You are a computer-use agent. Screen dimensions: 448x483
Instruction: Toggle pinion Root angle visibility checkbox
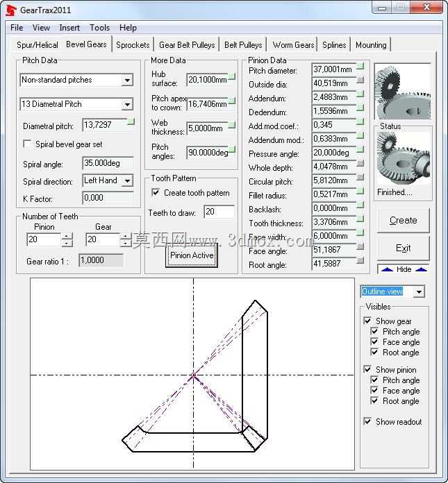[x=374, y=400]
